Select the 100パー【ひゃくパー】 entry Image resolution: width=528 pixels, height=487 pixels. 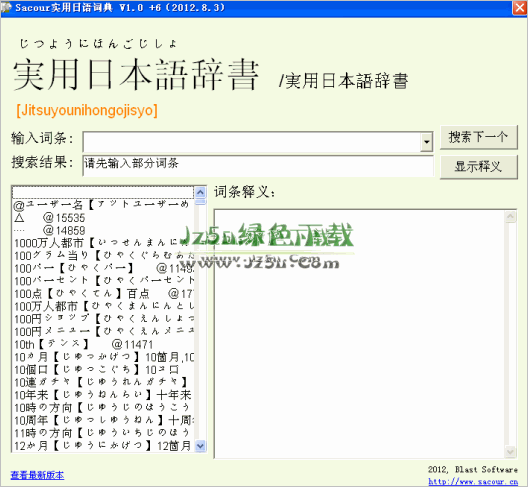[103, 268]
